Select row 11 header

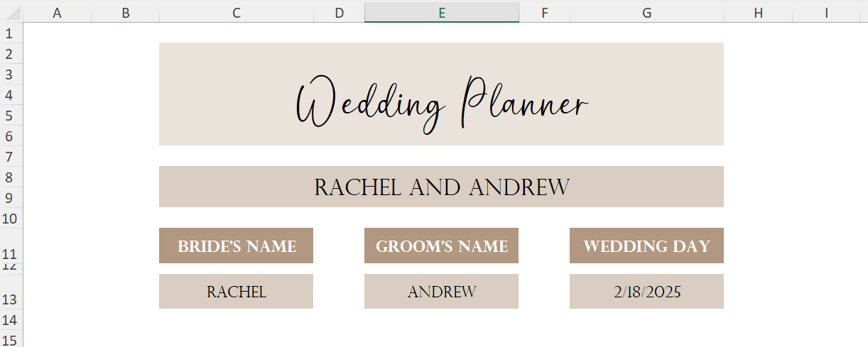pos(10,253)
